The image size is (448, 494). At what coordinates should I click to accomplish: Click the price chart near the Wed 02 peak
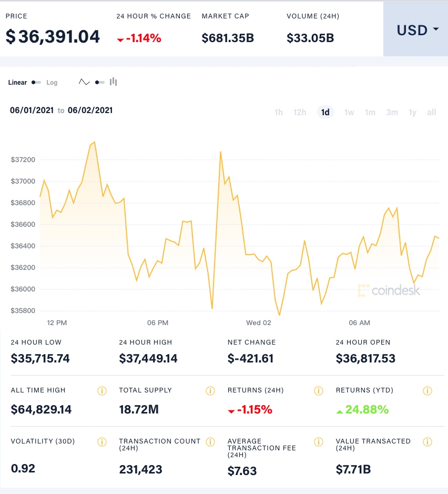tap(221, 153)
